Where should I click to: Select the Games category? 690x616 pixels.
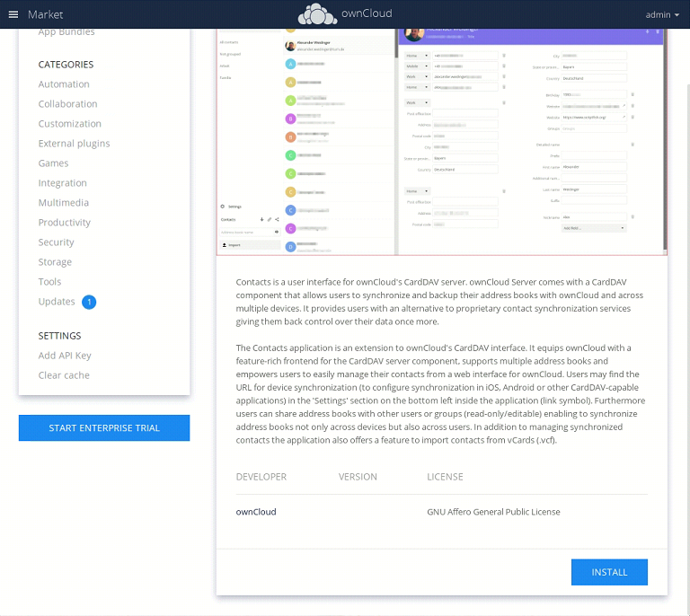(53, 163)
